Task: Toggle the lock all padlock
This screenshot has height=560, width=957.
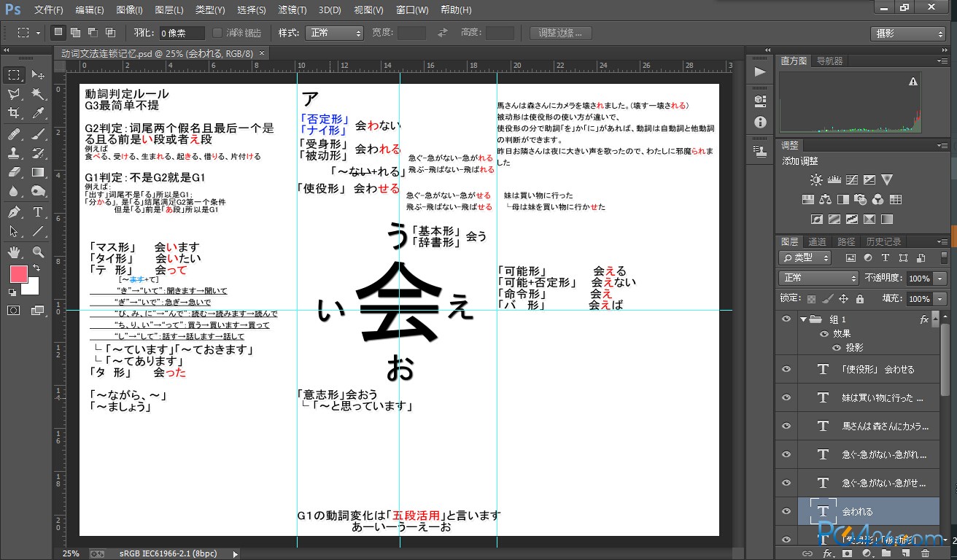Action: point(859,298)
